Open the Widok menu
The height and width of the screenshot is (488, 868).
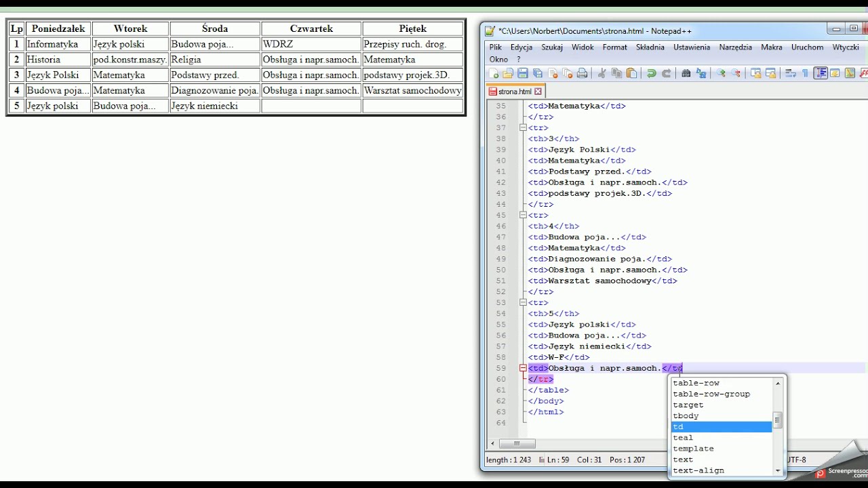point(583,47)
